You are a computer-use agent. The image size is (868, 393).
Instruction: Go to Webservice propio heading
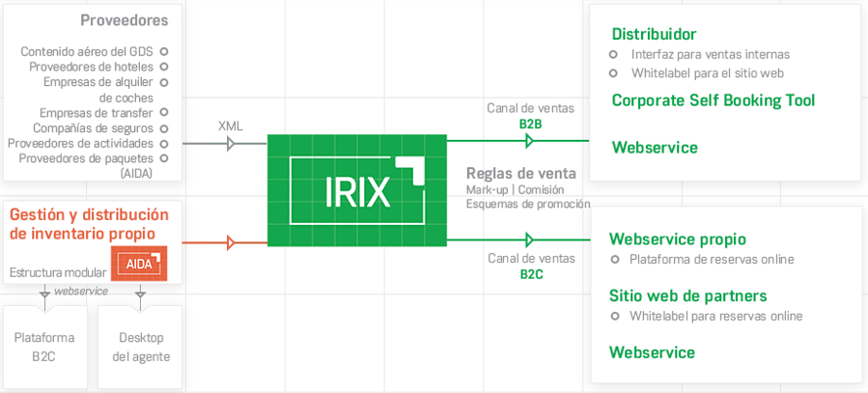(677, 239)
